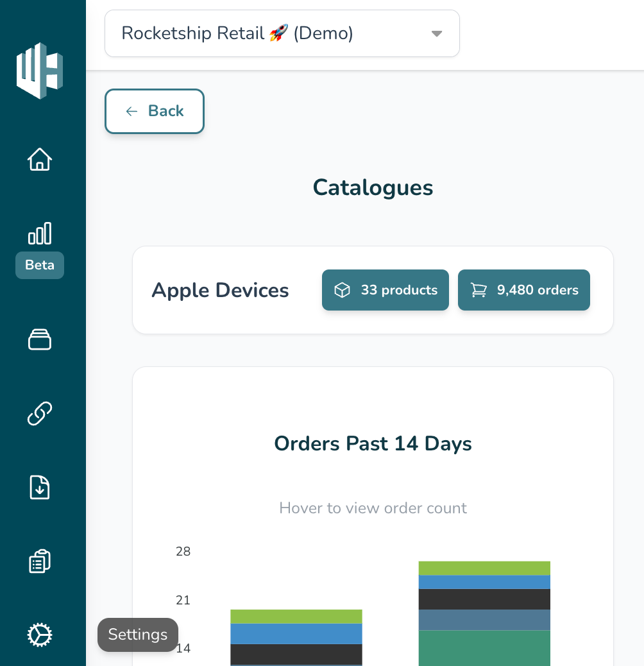Click the box icon in products badge
The width and height of the screenshot is (644, 666).
(x=342, y=290)
